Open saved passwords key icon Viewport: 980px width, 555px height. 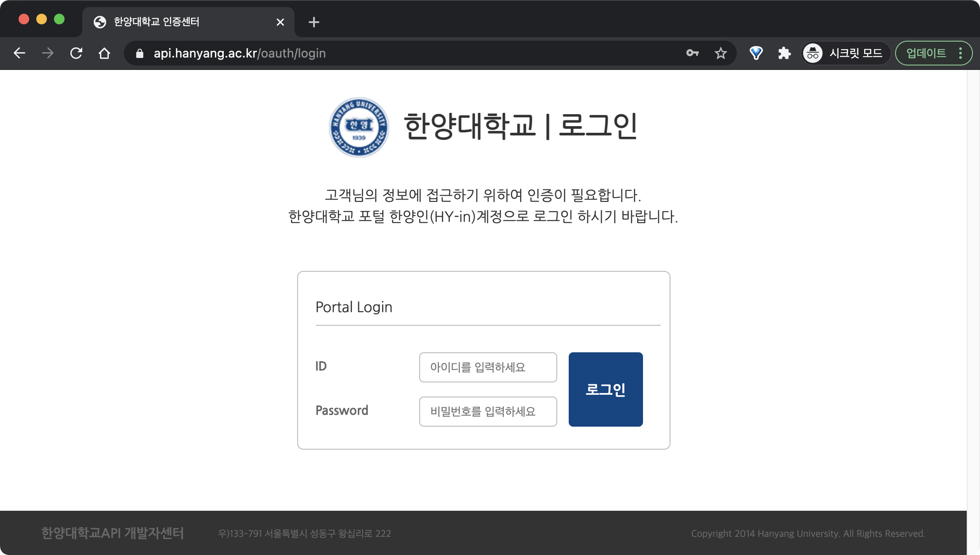coord(693,53)
